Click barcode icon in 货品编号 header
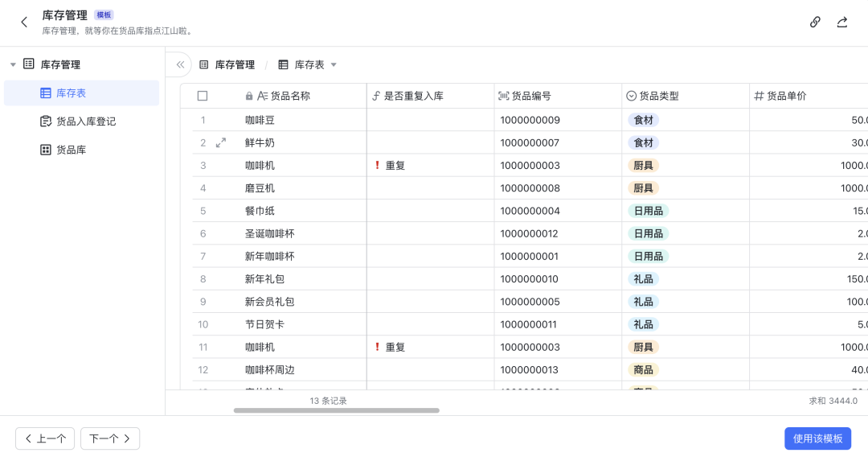Viewport: 868px width, 457px height. pos(503,96)
